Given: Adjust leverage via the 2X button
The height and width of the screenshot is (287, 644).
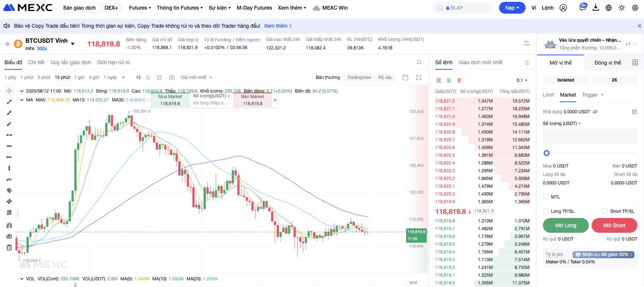Looking at the screenshot, I should pos(614,80).
